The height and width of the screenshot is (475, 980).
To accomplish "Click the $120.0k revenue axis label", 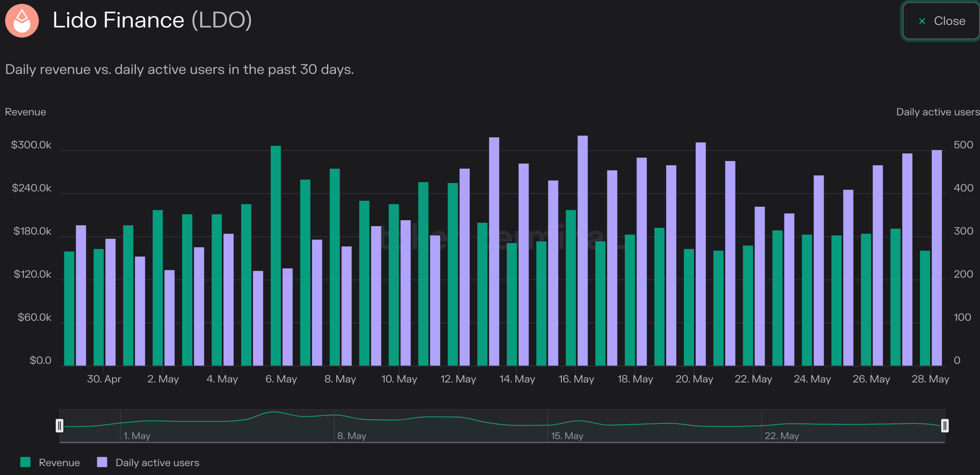I will tap(33, 274).
